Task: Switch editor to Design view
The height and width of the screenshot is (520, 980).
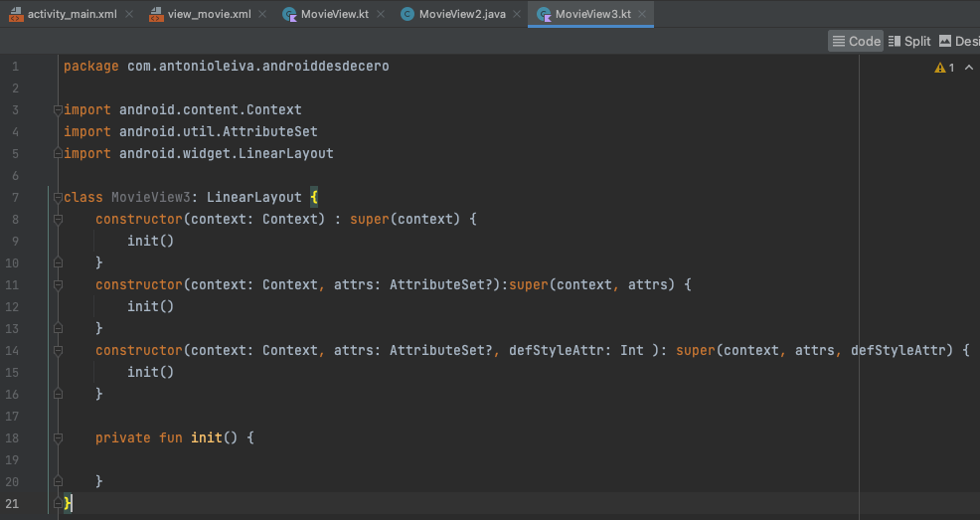Action: [x=959, y=41]
